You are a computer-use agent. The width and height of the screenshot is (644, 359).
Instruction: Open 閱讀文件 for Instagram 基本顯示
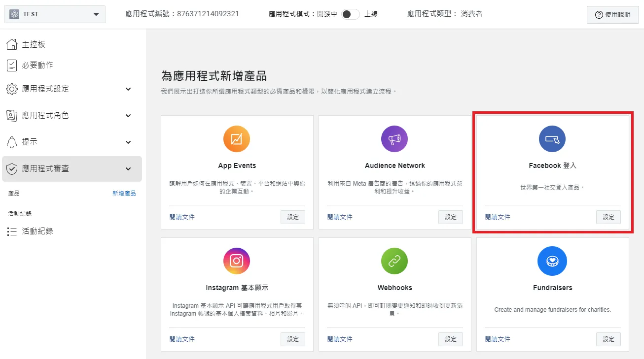pos(182,339)
